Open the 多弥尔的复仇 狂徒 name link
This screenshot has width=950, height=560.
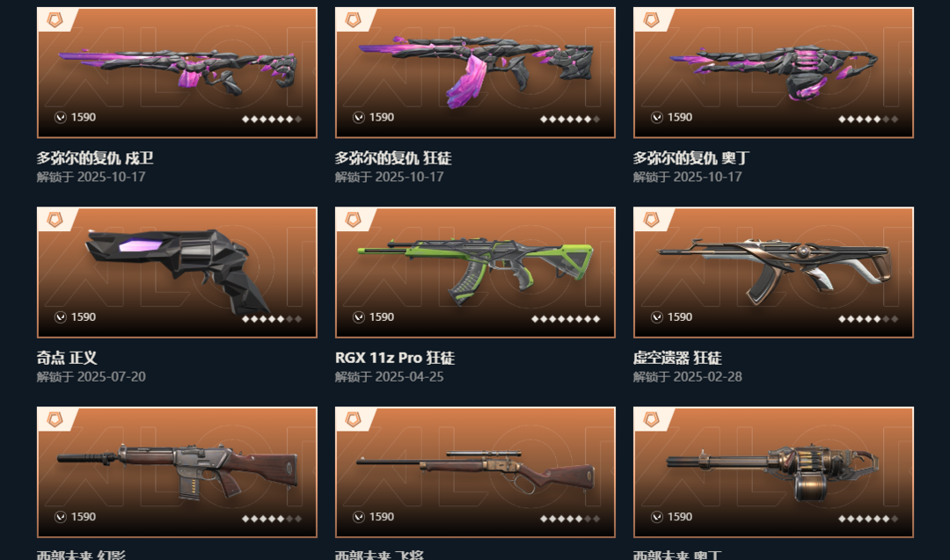pos(393,158)
